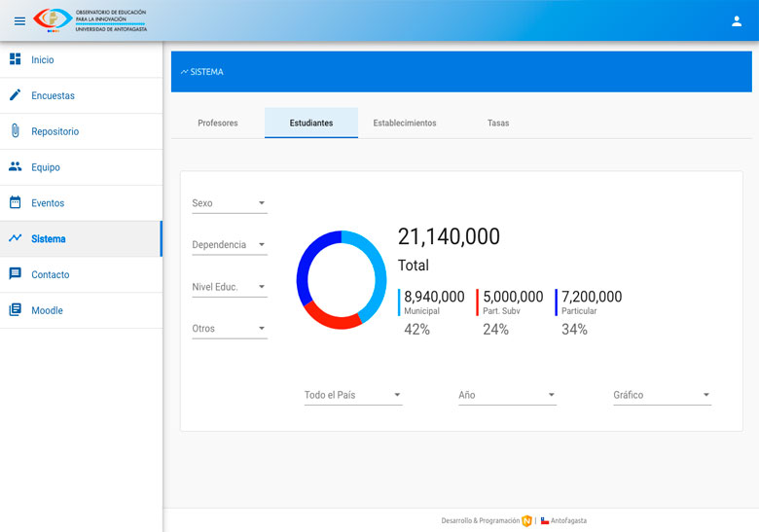Click Desarrollo & Programación footer link
The image size is (759, 532).
click(x=480, y=521)
